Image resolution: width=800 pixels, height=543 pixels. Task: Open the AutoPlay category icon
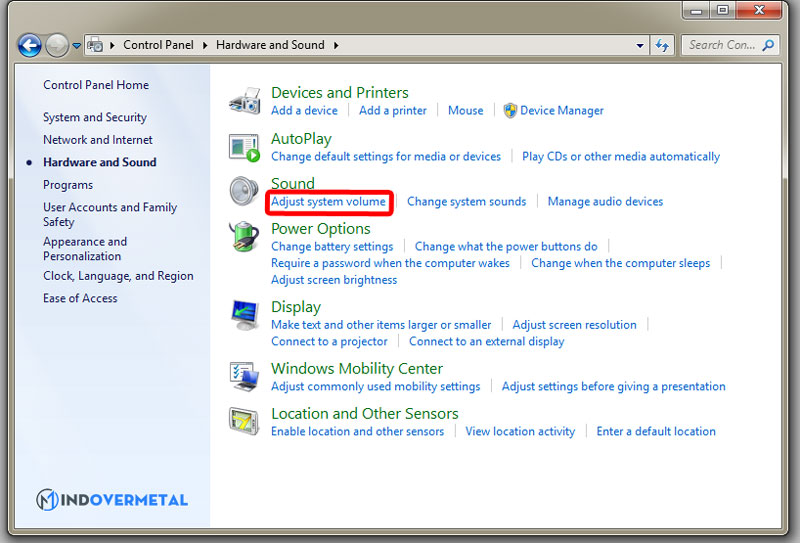coord(244,147)
